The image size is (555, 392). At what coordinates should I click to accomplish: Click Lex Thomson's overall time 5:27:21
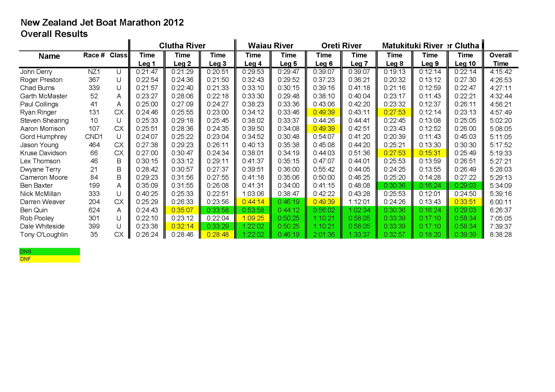pyautogui.click(x=501, y=161)
